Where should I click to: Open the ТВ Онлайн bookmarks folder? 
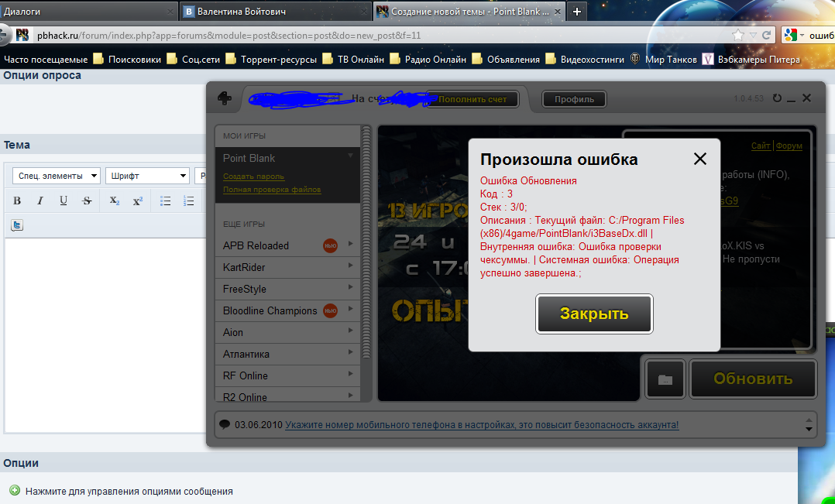[353, 59]
